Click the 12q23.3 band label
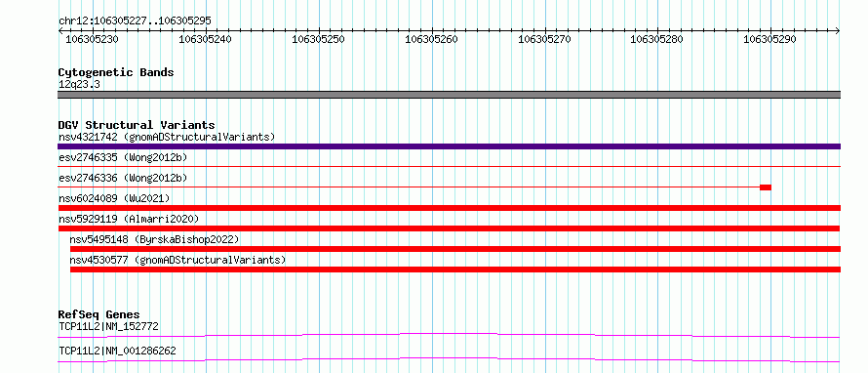Viewport: 868px width, 373px height. (x=79, y=85)
